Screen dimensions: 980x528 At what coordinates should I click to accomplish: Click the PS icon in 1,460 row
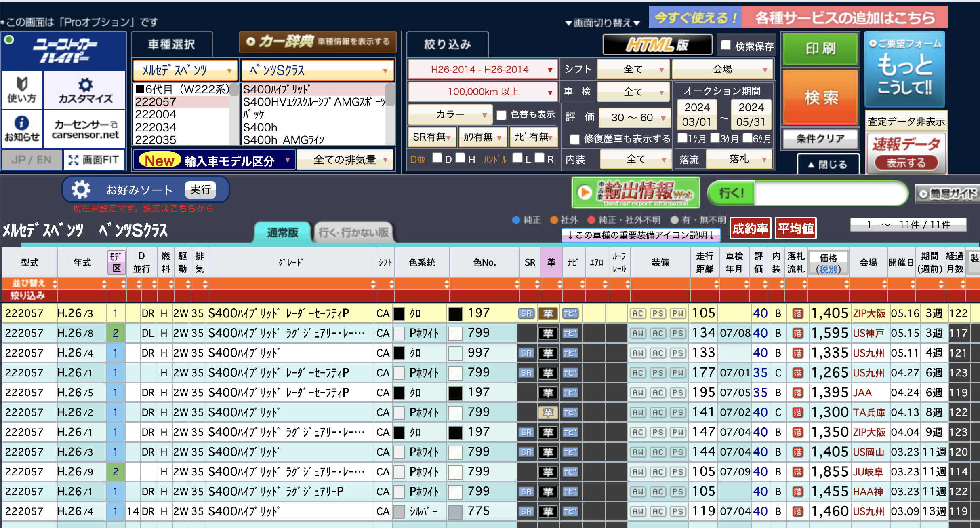[x=678, y=511]
